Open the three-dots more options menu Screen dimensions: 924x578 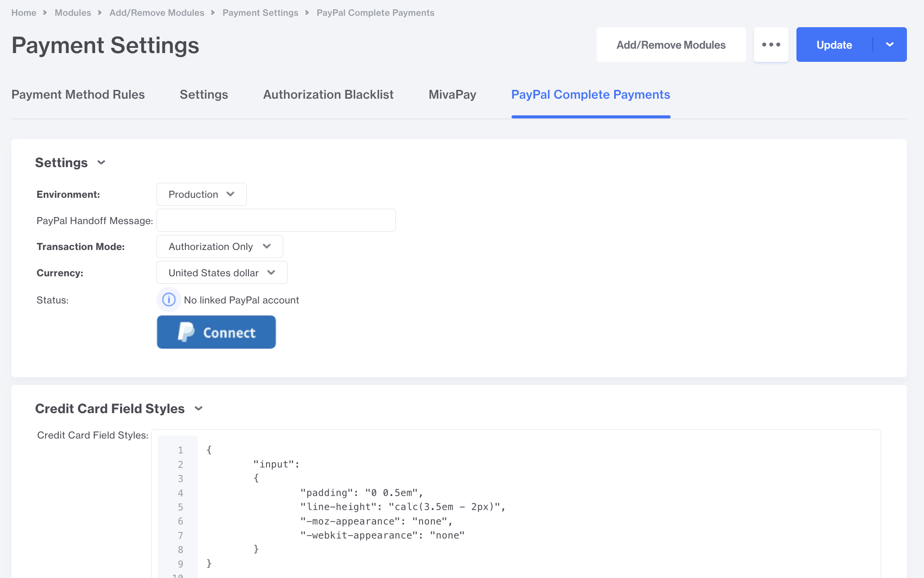pos(771,45)
